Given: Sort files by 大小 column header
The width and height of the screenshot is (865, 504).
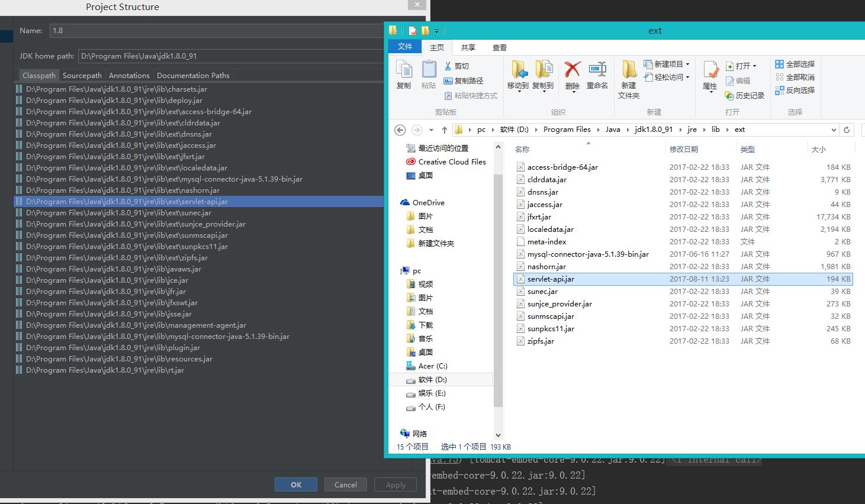Looking at the screenshot, I should [819, 149].
